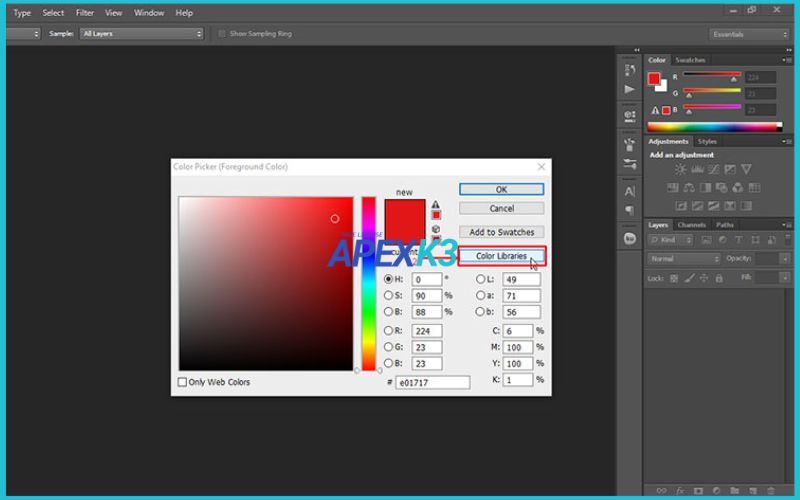Select the H hue radio button
This screenshot has width=800, height=500.
pos(388,279)
